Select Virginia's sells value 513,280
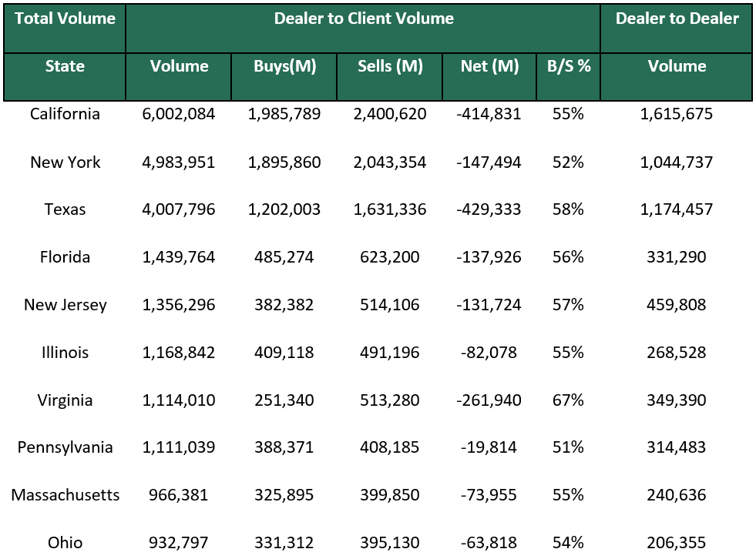Image resolution: width=756 pixels, height=559 pixels. pyautogui.click(x=388, y=400)
